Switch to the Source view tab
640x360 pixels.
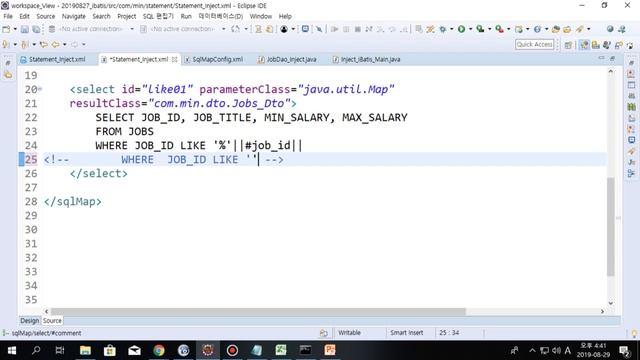[52, 321]
